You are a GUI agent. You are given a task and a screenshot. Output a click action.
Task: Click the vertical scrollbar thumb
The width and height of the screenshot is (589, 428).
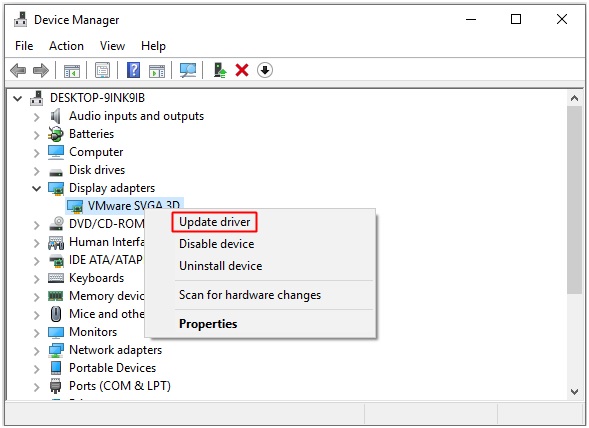pyautogui.click(x=574, y=200)
